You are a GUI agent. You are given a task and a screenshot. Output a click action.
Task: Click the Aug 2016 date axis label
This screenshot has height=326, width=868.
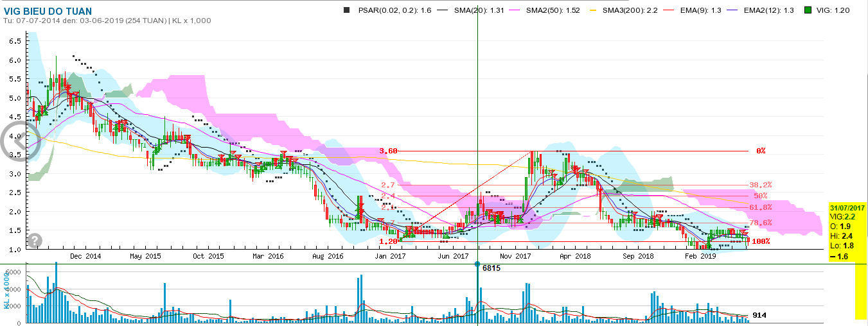(328, 256)
